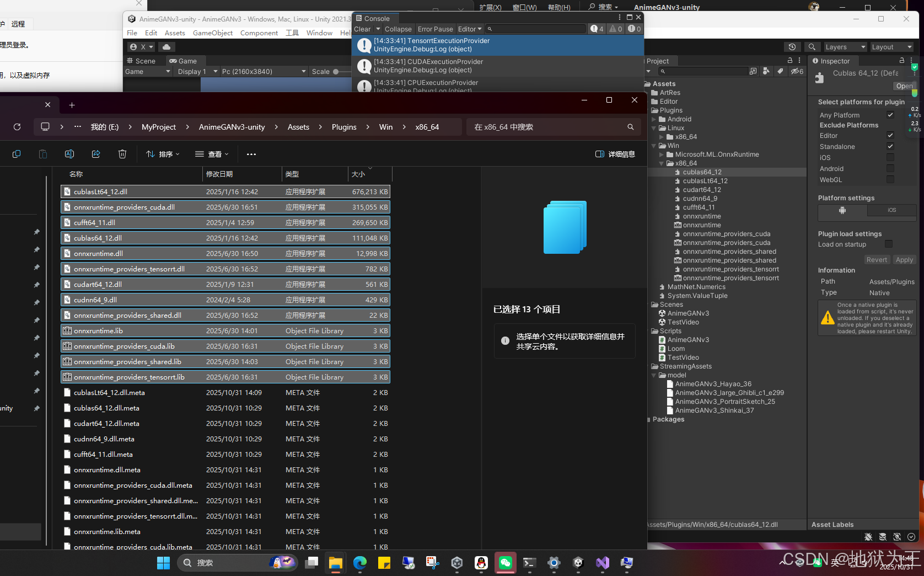Lock the Inspector panel
The height and width of the screenshot is (576, 924).
tap(902, 61)
